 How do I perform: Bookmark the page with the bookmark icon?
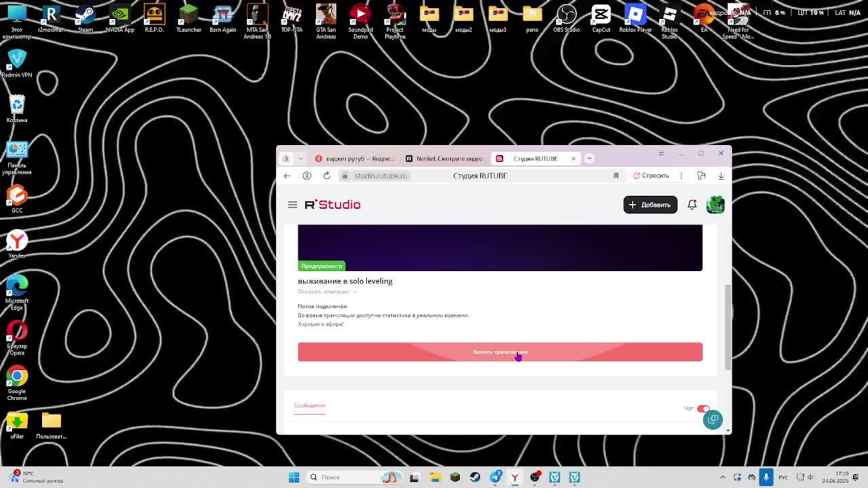616,176
